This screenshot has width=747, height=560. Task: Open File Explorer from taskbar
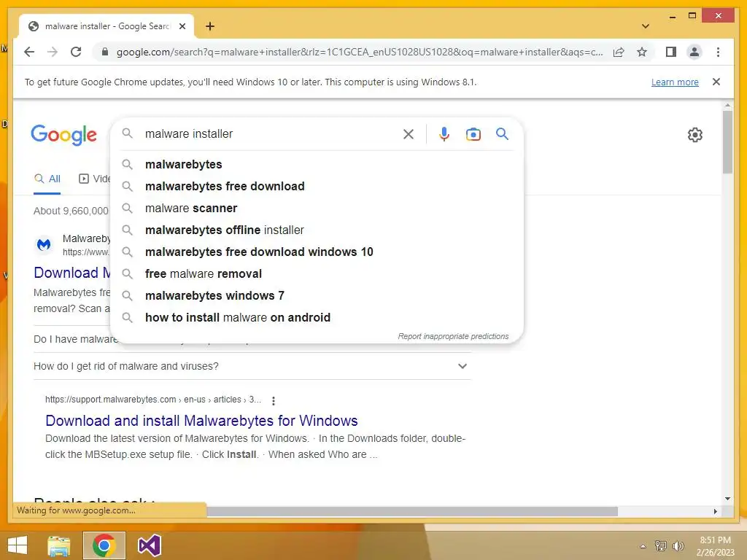click(59, 545)
